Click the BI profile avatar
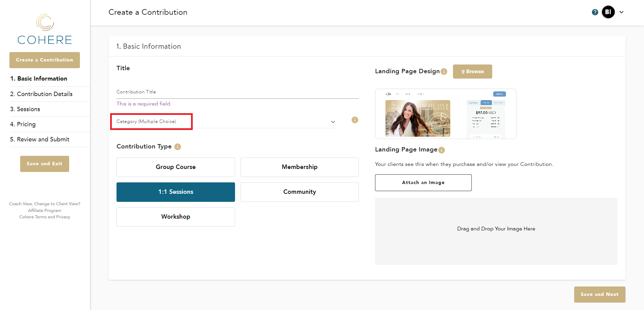Image resolution: width=644 pixels, height=310 pixels. pos(608,12)
